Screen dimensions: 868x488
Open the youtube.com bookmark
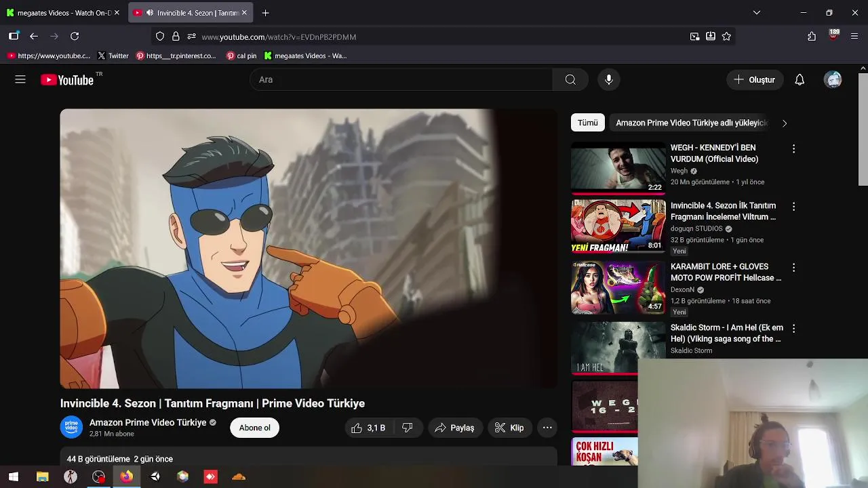click(49, 56)
